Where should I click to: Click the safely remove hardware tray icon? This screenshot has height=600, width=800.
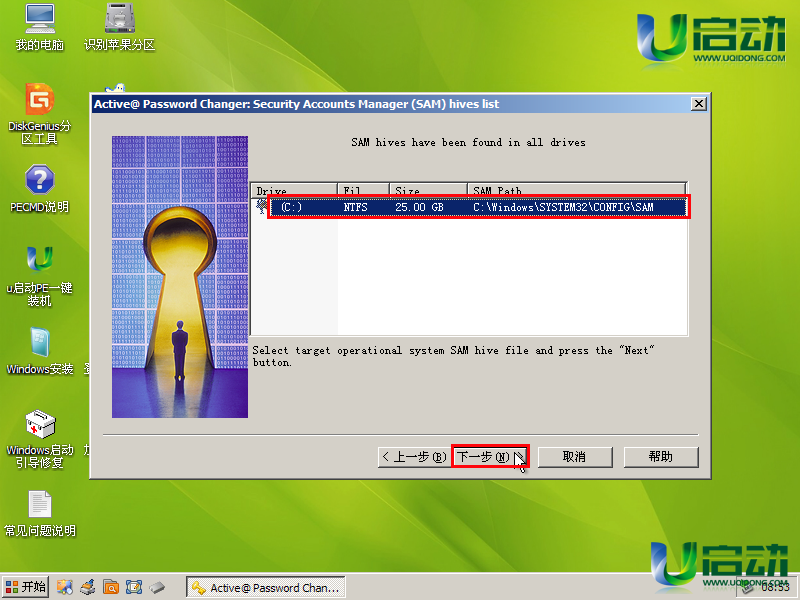click(x=747, y=587)
